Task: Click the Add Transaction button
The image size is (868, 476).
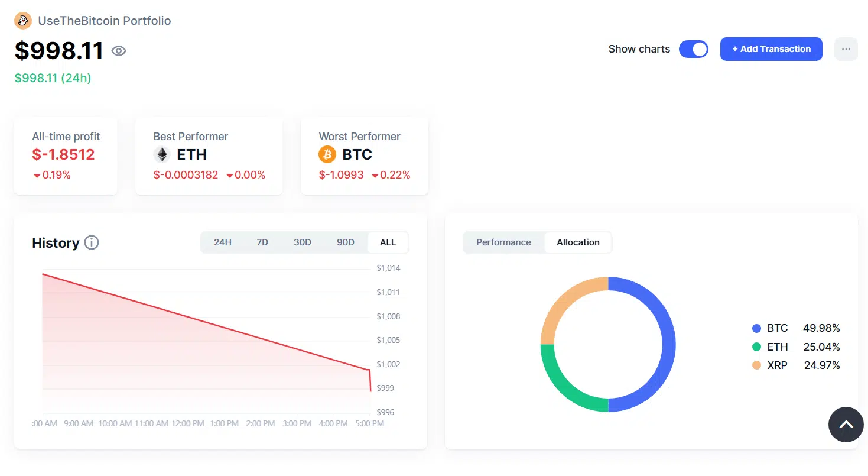Action: tap(771, 49)
